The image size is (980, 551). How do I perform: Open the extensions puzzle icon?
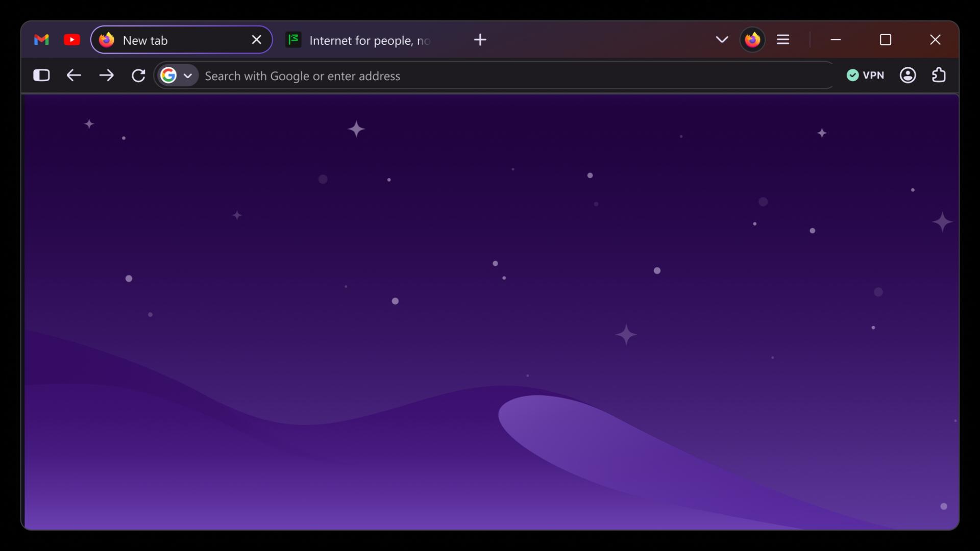(x=939, y=76)
